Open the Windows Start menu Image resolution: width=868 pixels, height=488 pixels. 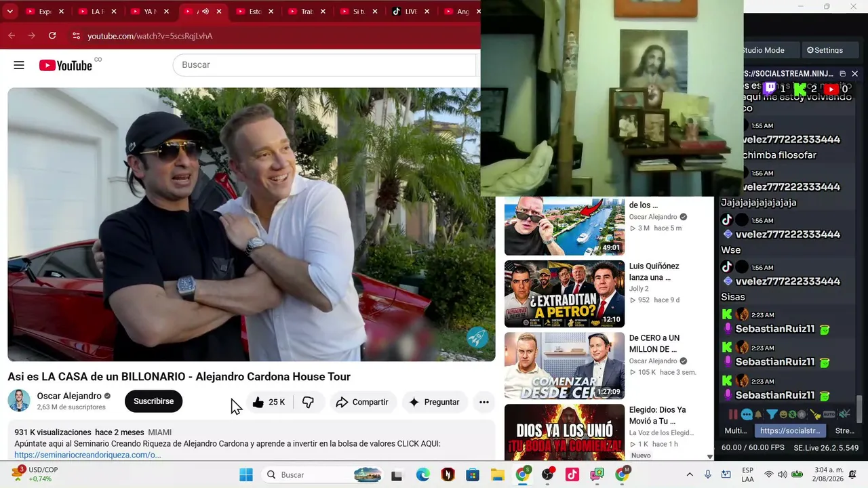(245, 474)
